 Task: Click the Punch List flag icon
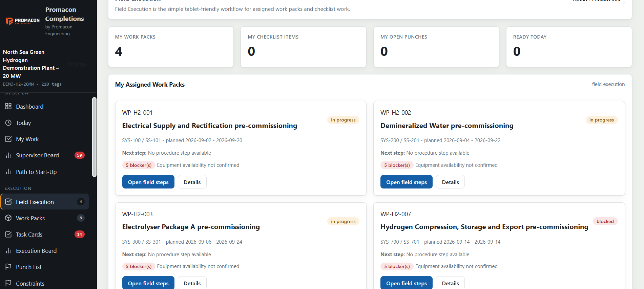(8, 267)
